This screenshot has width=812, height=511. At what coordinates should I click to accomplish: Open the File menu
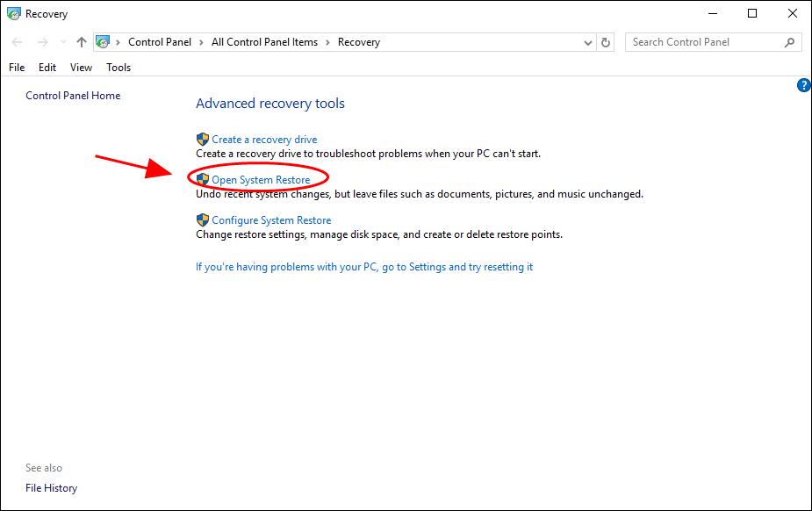pyautogui.click(x=17, y=68)
